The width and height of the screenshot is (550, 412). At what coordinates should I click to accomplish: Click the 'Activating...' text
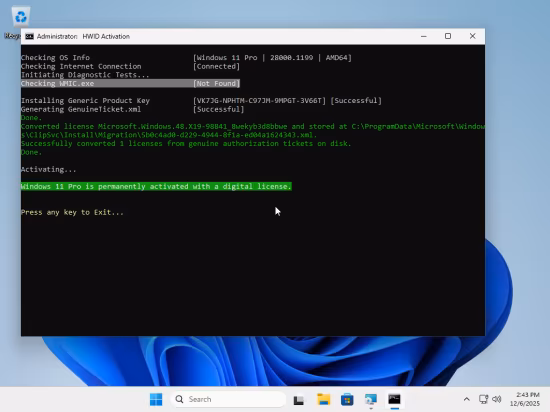tap(48, 169)
